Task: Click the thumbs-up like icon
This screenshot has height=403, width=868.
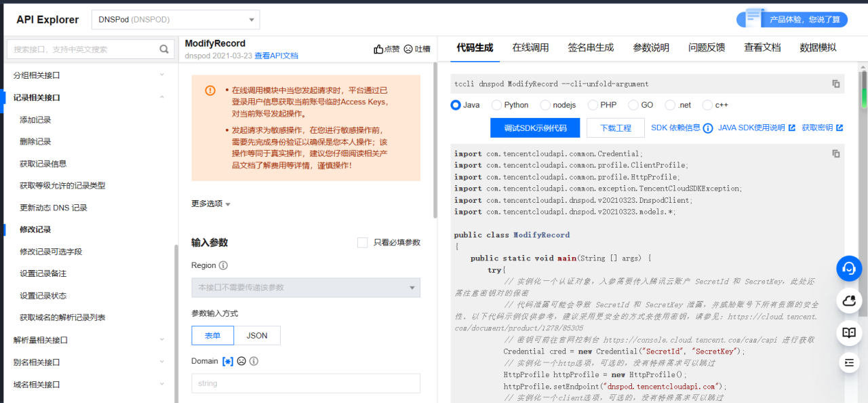Action: click(x=378, y=49)
